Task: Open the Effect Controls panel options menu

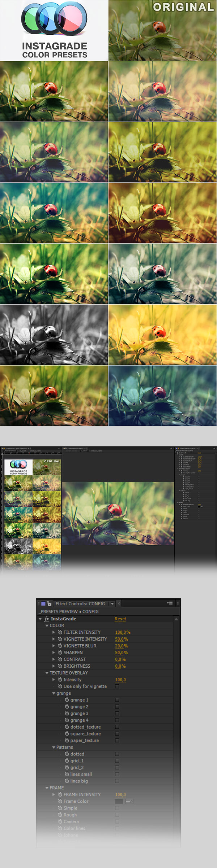Action: coord(170,603)
